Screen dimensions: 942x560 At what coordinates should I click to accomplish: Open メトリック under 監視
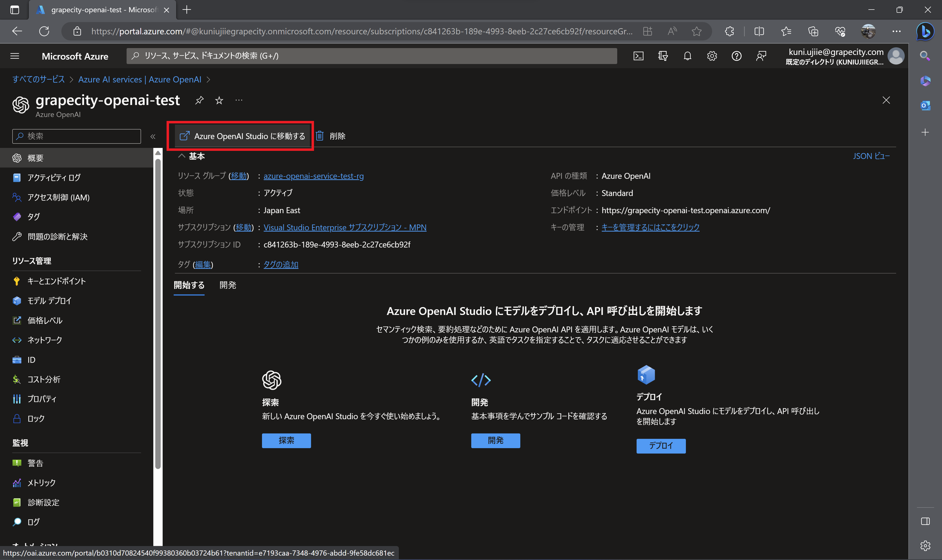[x=77, y=482]
